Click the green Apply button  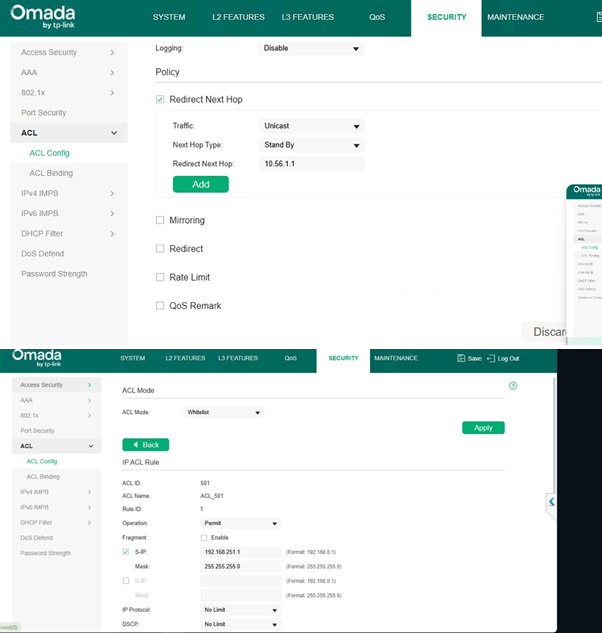(483, 428)
